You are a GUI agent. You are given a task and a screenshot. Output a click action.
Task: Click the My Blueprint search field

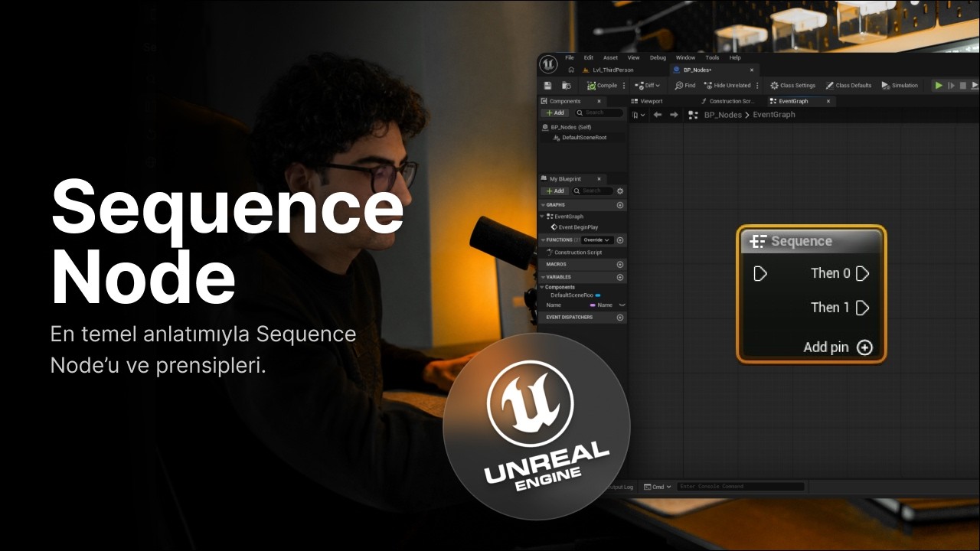tap(593, 191)
